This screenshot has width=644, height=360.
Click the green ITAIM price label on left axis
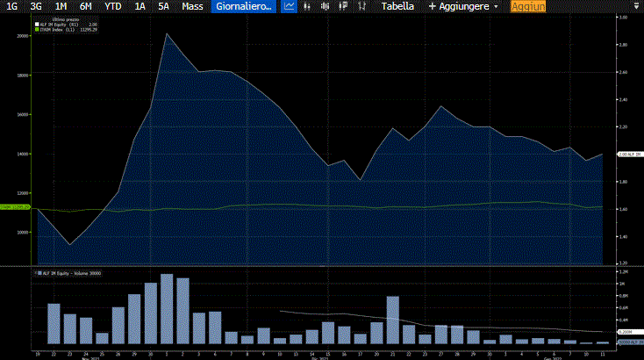[15, 206]
